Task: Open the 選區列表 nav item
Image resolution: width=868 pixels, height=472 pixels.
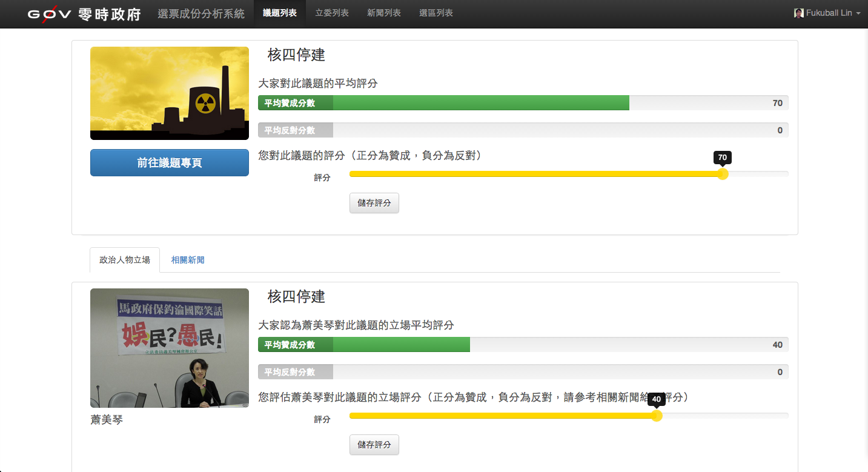Action: pos(436,13)
